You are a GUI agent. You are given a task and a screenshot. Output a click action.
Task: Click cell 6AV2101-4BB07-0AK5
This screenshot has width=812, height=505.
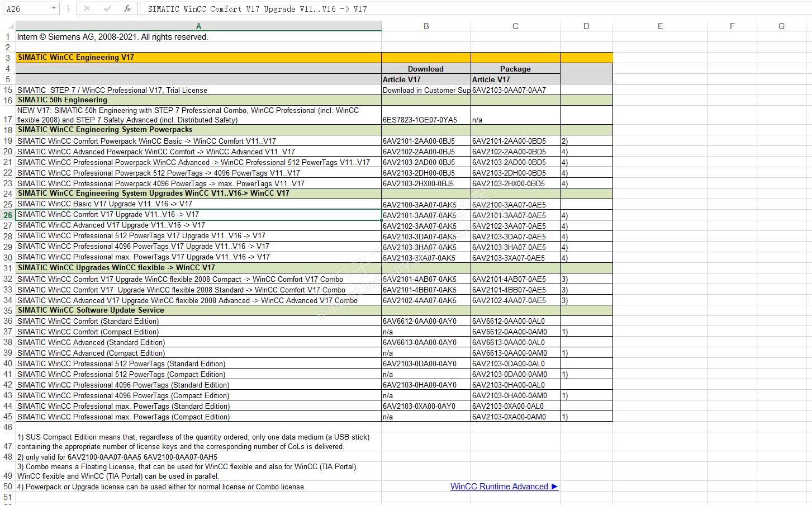pos(426,290)
